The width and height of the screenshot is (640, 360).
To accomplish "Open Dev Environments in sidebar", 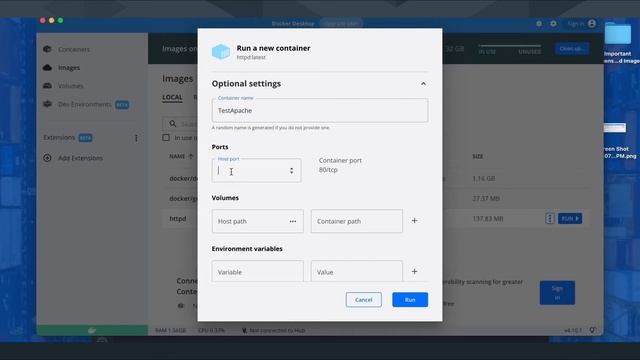I will tap(84, 104).
